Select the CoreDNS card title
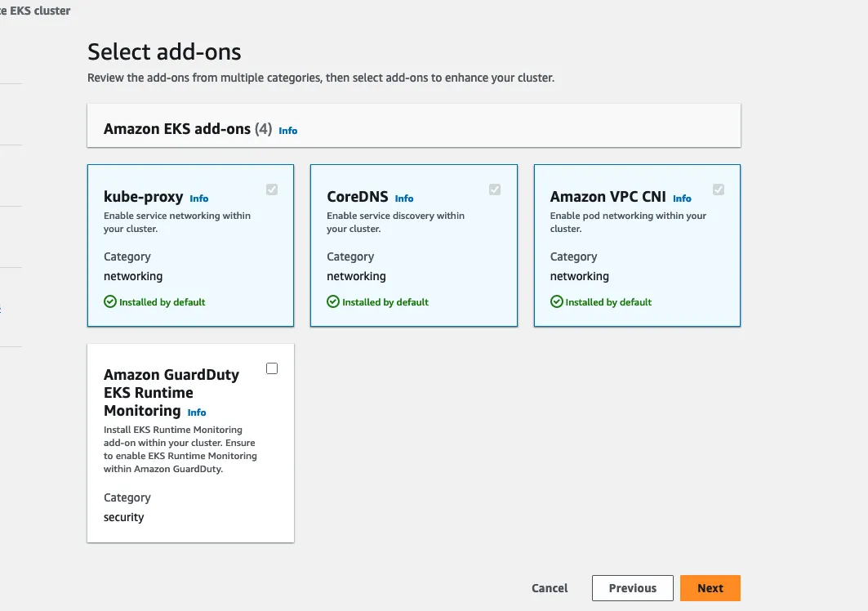The image size is (868, 611). coord(358,197)
